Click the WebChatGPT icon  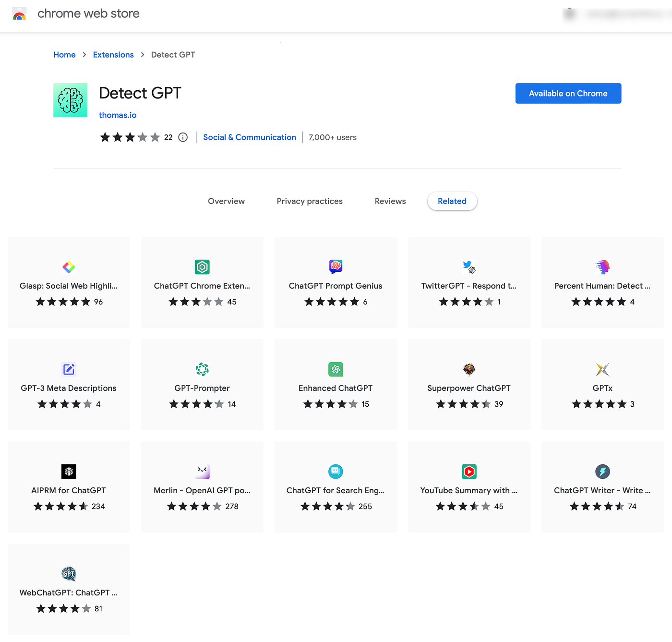point(69,574)
